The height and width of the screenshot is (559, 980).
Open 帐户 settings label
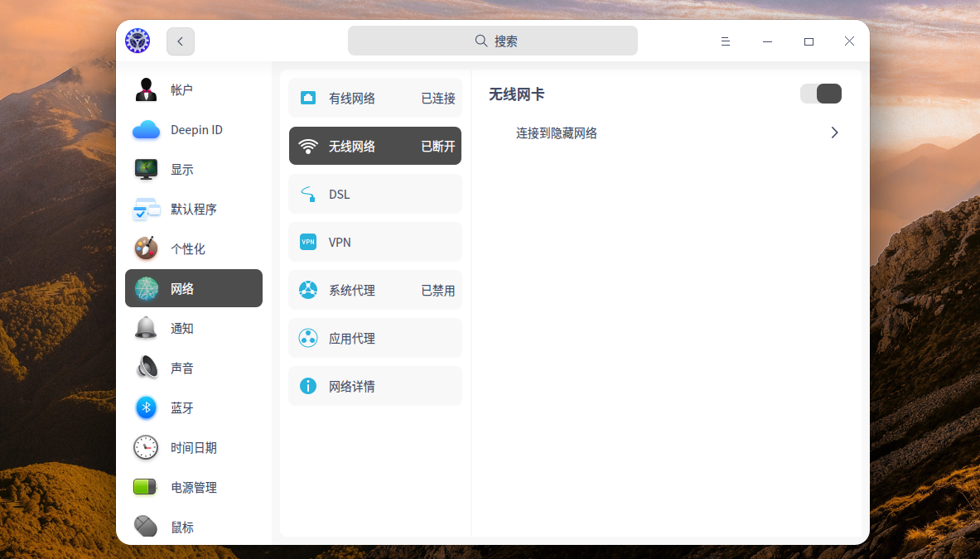(182, 90)
